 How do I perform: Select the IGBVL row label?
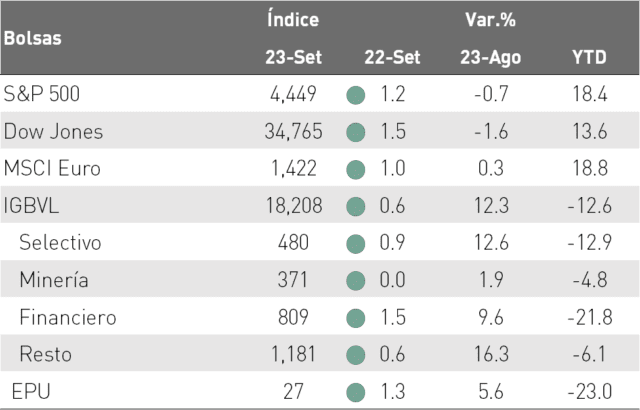tap(31, 205)
